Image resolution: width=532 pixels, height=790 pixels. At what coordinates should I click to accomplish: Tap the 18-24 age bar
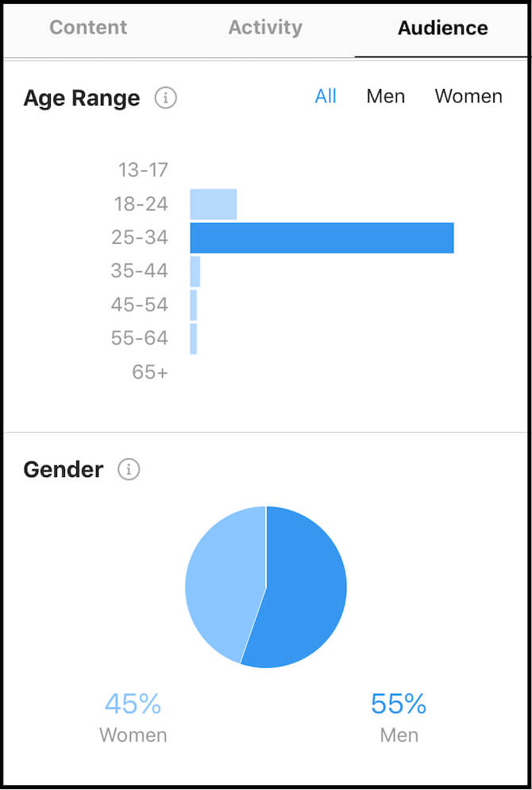pyautogui.click(x=214, y=204)
